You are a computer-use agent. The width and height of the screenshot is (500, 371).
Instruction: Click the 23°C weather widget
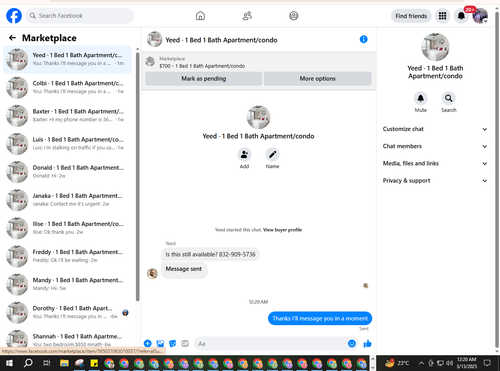[x=397, y=363]
